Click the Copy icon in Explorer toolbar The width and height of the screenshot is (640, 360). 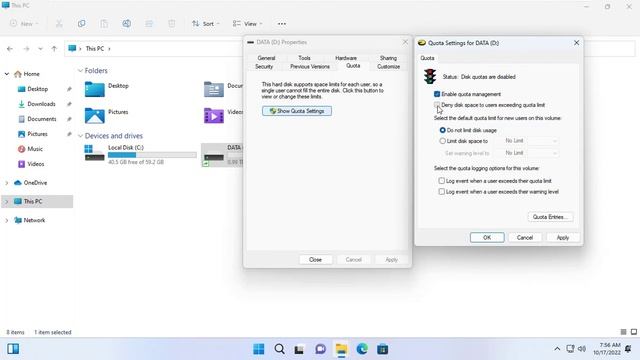[x=82, y=24]
